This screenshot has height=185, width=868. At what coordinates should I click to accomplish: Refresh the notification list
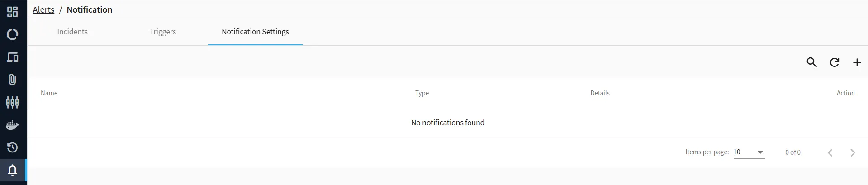point(834,62)
